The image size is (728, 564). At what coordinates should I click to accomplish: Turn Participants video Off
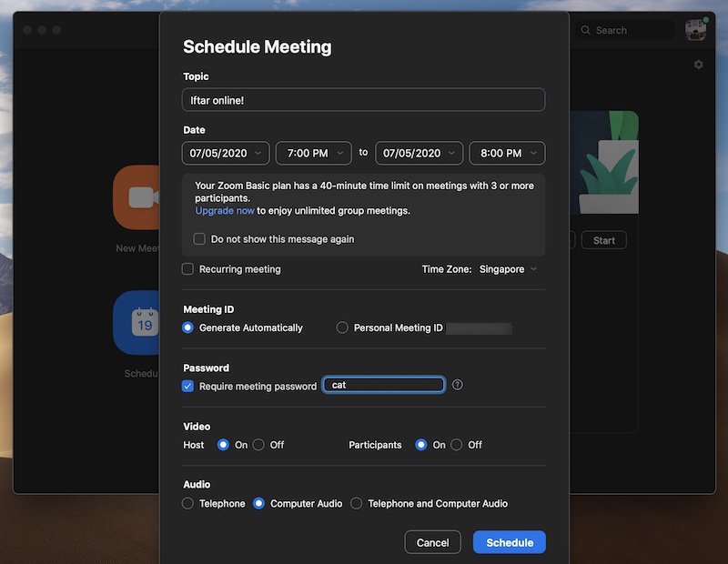coord(457,445)
